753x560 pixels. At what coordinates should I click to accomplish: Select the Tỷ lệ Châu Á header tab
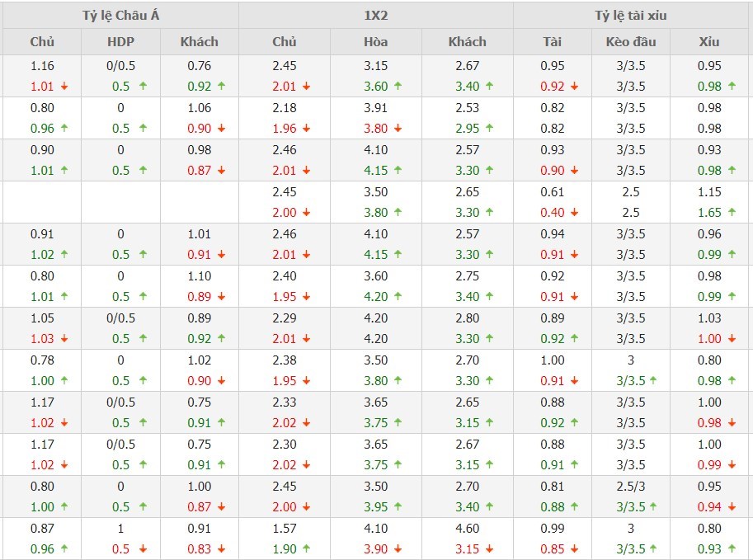(120, 16)
